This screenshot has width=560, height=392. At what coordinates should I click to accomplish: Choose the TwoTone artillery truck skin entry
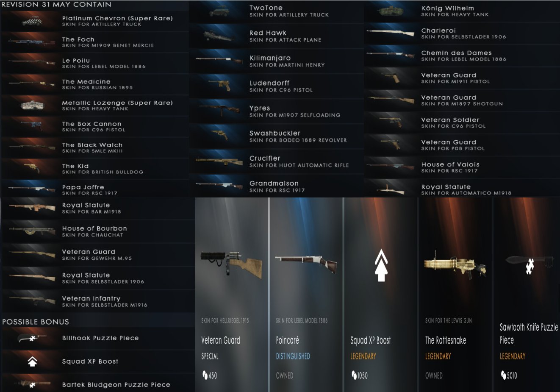pyautogui.click(x=276, y=11)
